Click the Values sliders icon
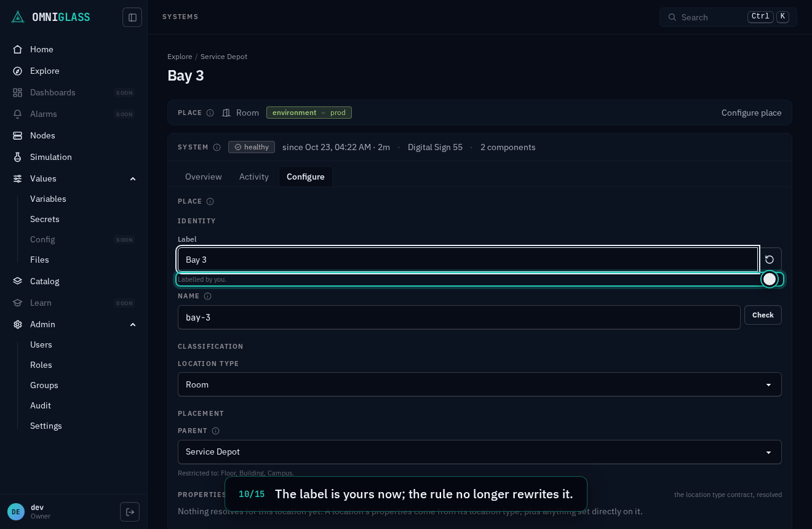The height and width of the screenshot is (529, 812). pos(18,178)
